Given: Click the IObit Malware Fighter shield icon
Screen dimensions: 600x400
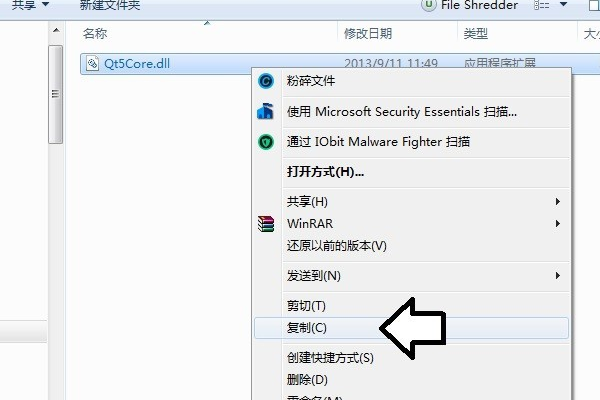Looking at the screenshot, I should tap(266, 142).
